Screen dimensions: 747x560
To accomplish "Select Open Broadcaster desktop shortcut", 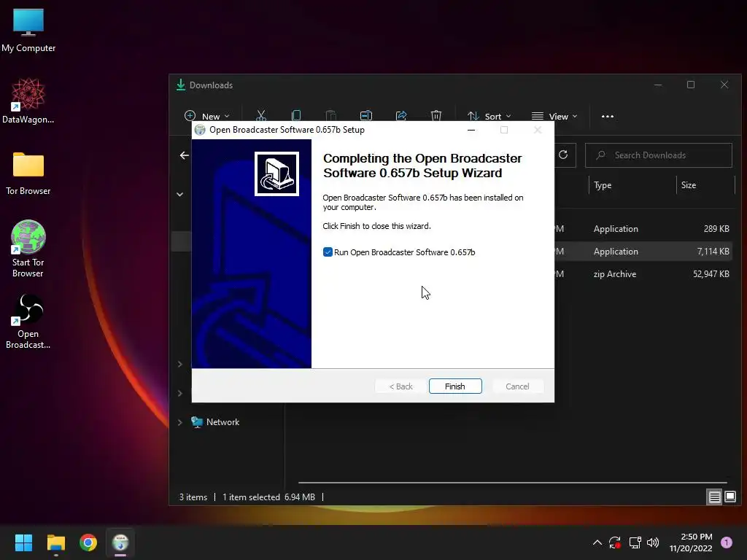I will click(x=28, y=321).
